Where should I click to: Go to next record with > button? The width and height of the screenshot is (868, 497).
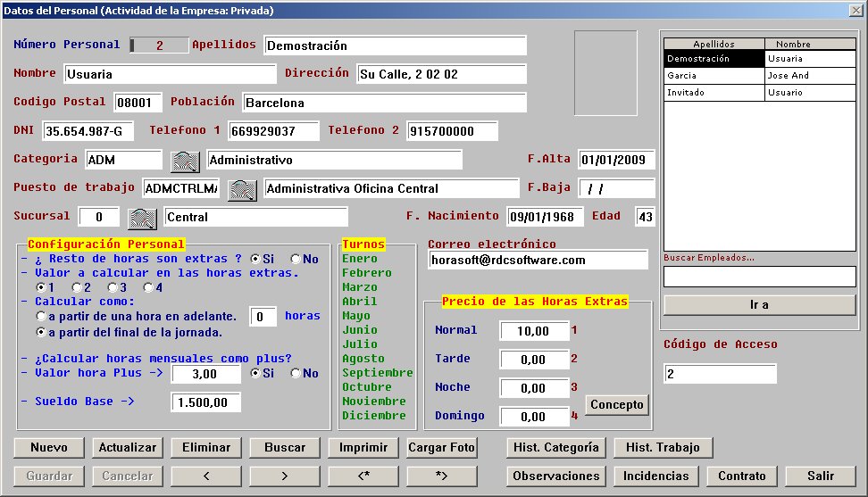point(285,476)
